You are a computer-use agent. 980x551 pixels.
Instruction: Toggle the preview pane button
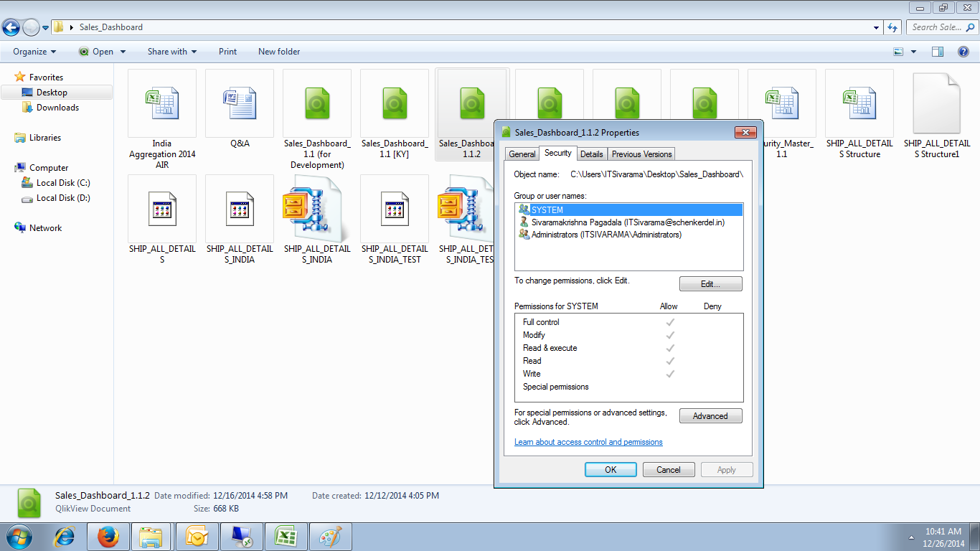coord(938,52)
